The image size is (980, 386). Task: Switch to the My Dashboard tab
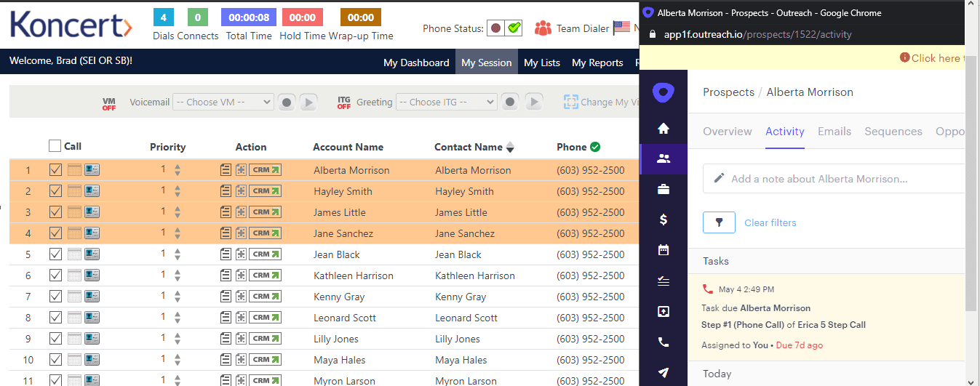416,63
